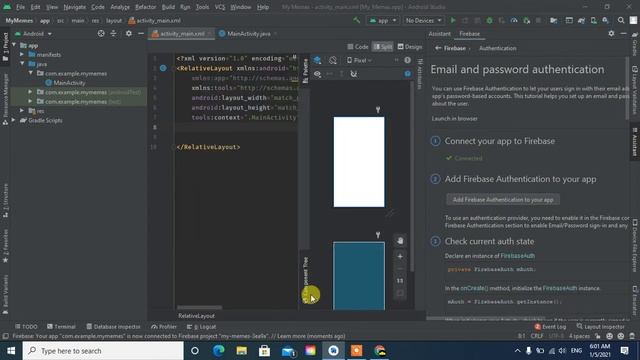This screenshot has width=640, height=360.
Task: Expand Gradle Scripts node
Action: [14, 120]
